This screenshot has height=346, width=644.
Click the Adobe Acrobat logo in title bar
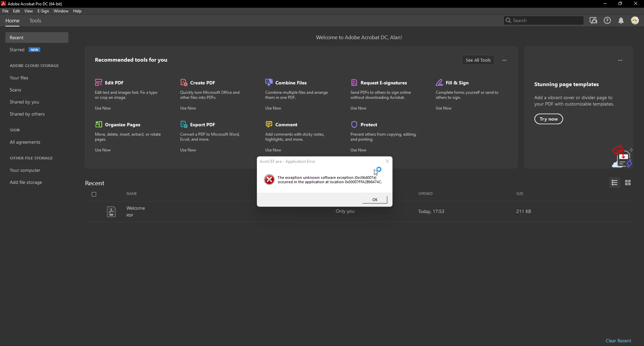pos(3,4)
